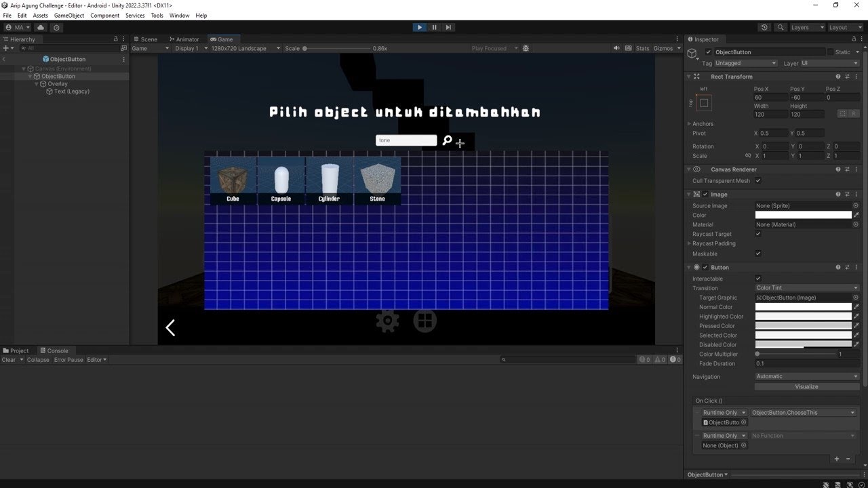868x488 pixels.
Task: Click the Visualize button
Action: 807,386
